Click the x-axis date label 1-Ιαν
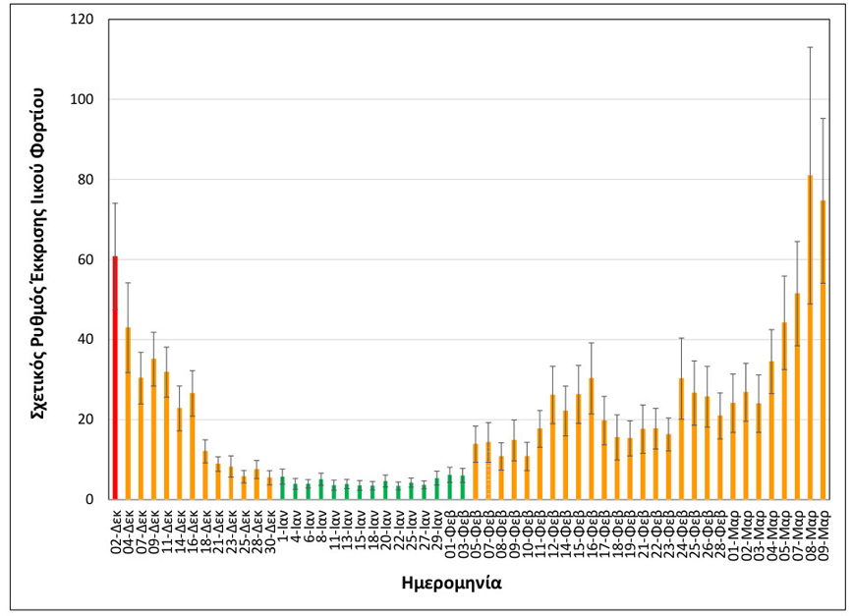Screen dimensions: 853x616 click(282, 526)
